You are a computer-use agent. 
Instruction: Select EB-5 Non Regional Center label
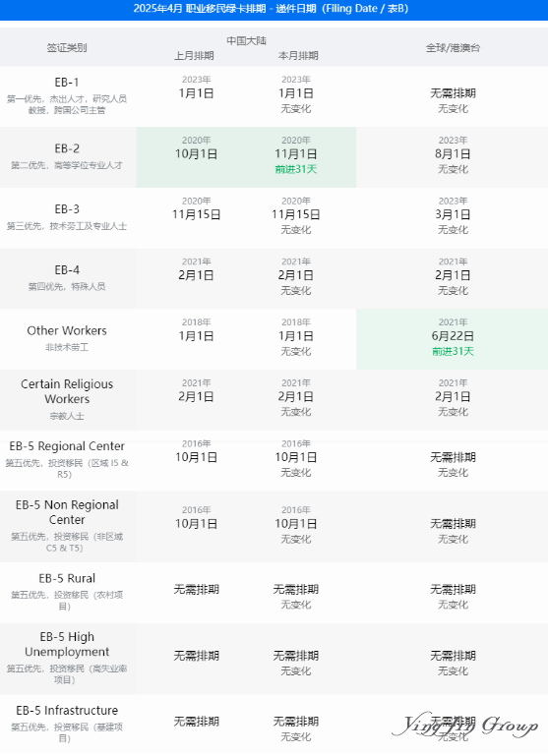[67, 512]
